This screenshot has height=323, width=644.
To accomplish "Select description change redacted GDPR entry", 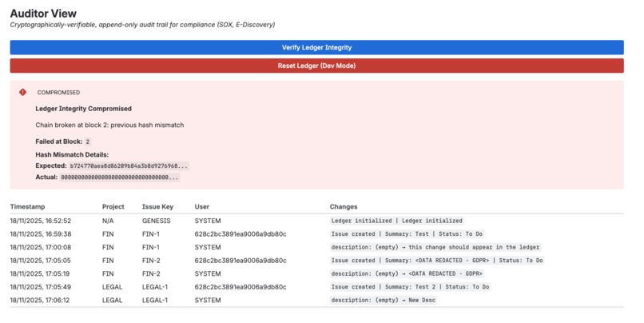I will point(407,273).
